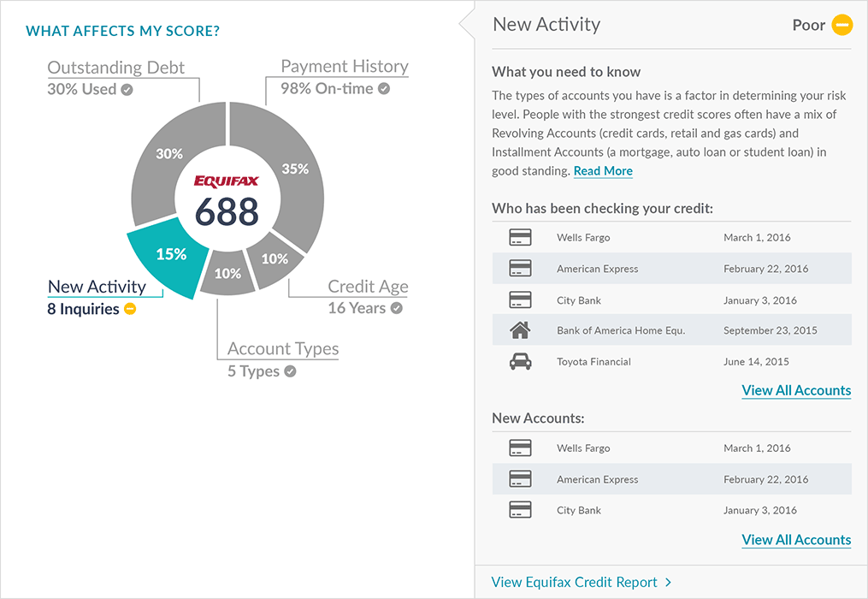The height and width of the screenshot is (599, 868).
Task: Open View All Accounts under credit inquiries
Action: click(x=796, y=390)
